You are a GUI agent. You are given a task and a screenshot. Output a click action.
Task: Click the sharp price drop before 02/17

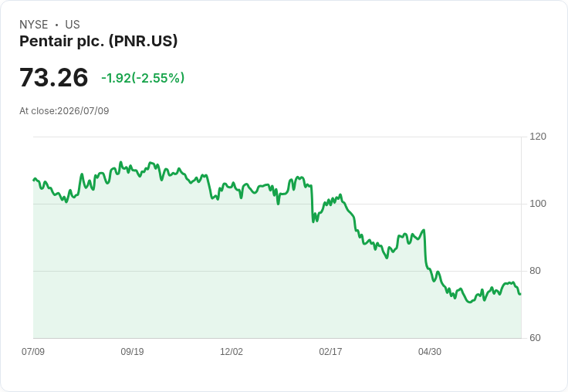tap(312, 203)
